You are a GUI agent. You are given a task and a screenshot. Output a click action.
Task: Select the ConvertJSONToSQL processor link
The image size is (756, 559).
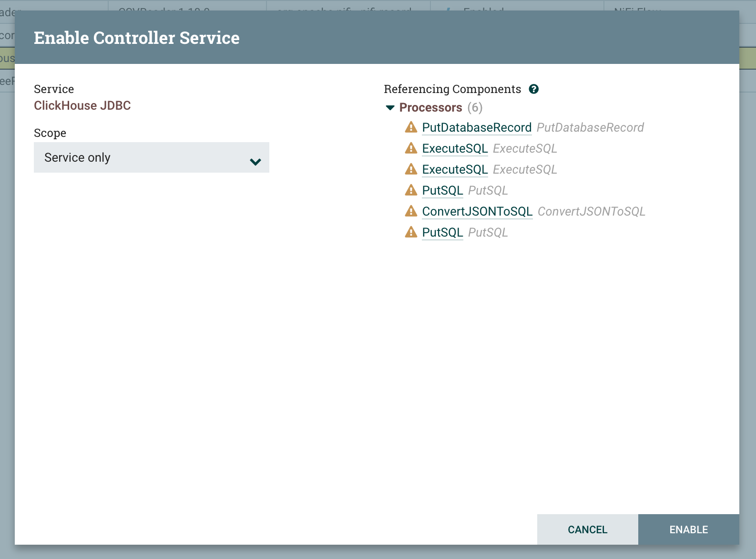coord(477,211)
